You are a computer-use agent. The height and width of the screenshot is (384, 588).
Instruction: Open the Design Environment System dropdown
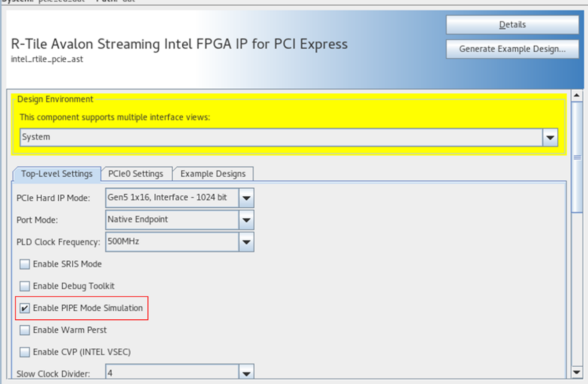(x=550, y=137)
